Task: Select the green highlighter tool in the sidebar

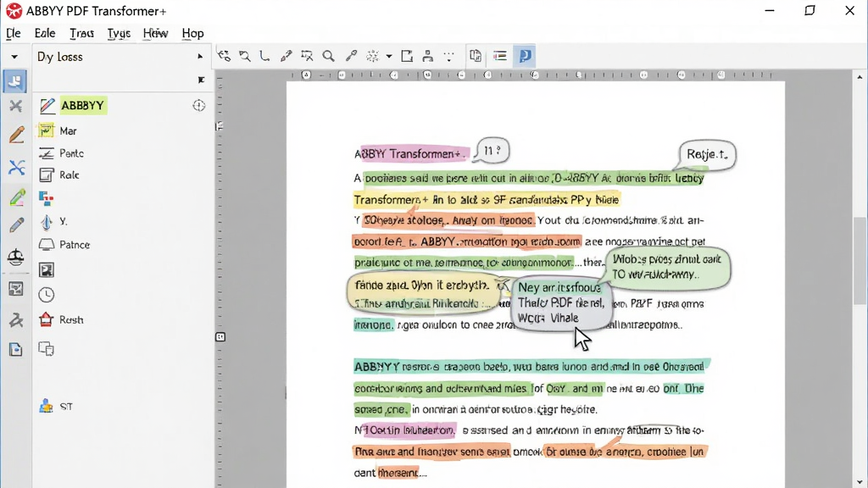Action: tap(16, 197)
